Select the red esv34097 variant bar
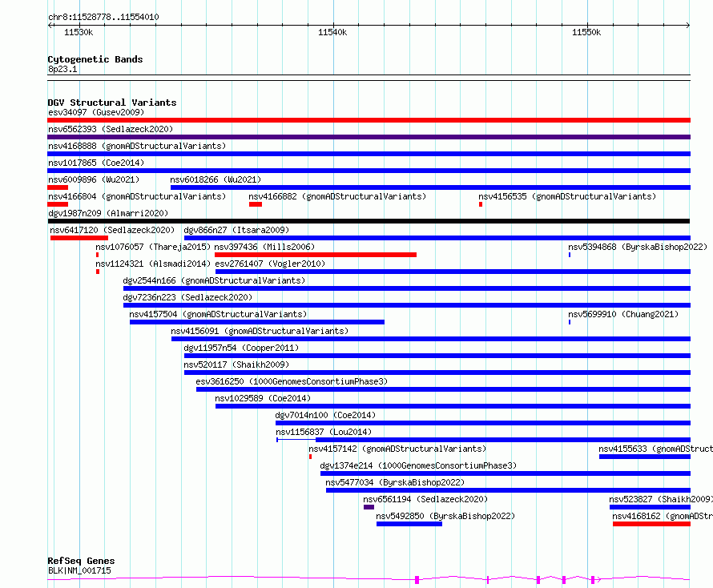The width and height of the screenshot is (713, 588). pyautogui.click(x=369, y=120)
